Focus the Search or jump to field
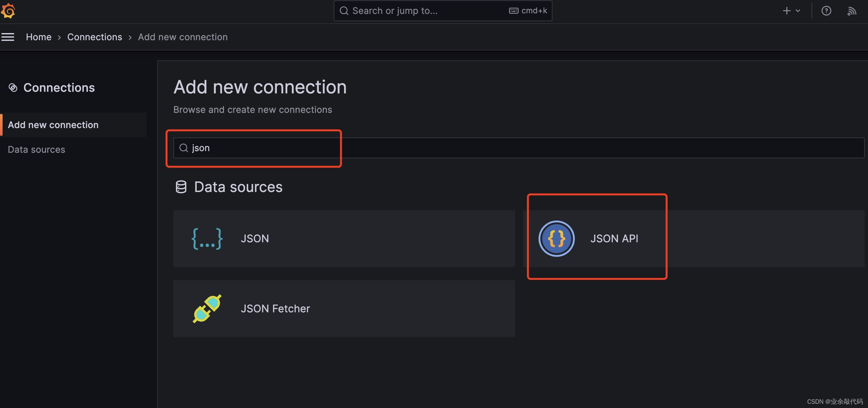Viewport: 868px width, 408px height. (x=443, y=11)
